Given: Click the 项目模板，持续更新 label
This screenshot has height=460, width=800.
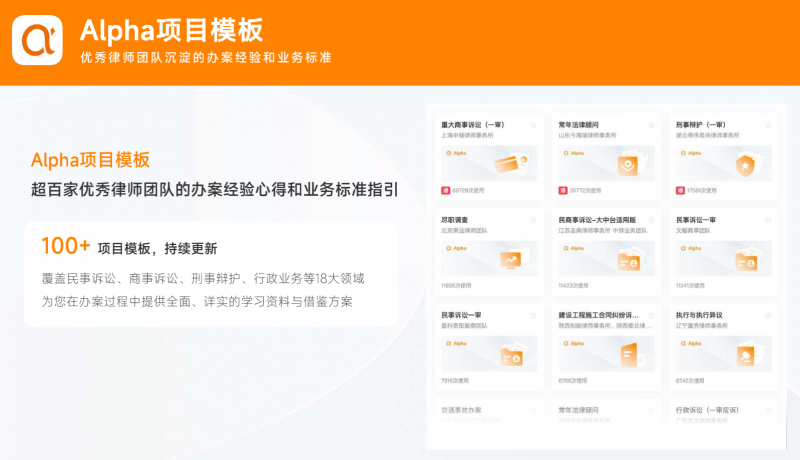Looking at the screenshot, I should pyautogui.click(x=158, y=248).
